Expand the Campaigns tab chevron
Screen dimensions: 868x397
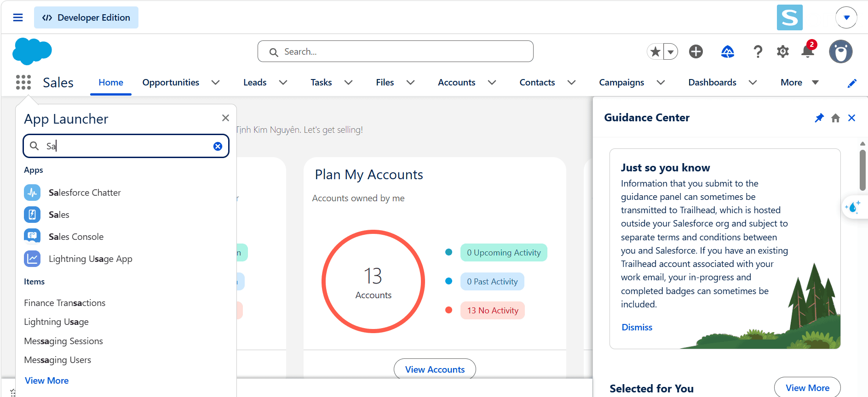(661, 83)
